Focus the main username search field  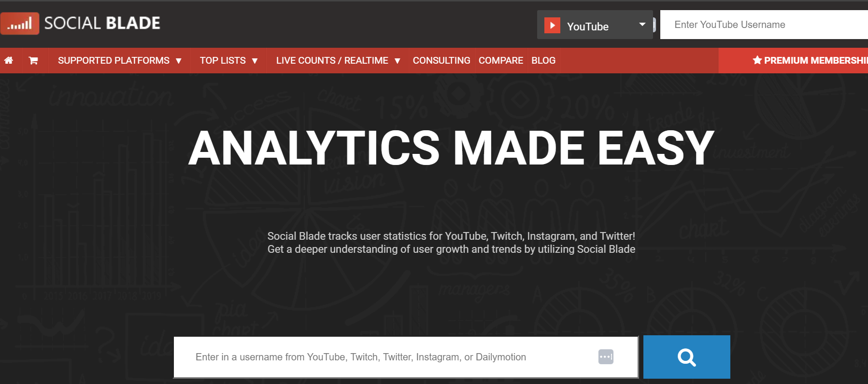[x=406, y=357]
